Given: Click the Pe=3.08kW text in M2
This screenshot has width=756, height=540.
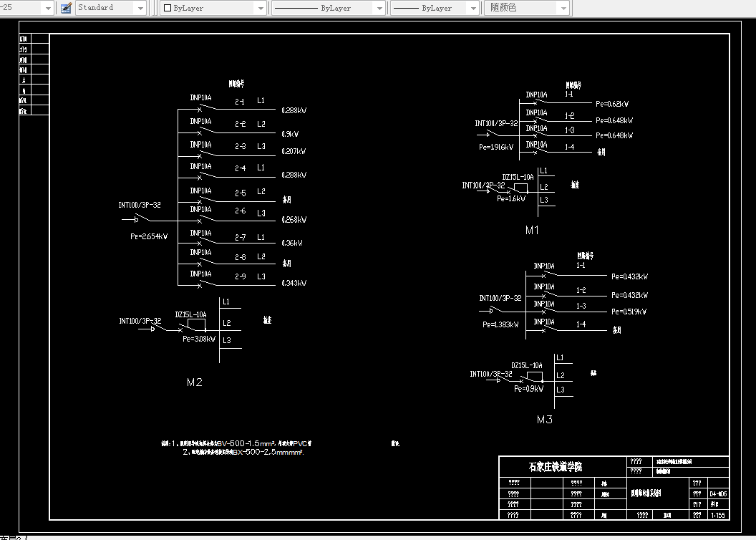Looking at the screenshot, I should point(198,339).
